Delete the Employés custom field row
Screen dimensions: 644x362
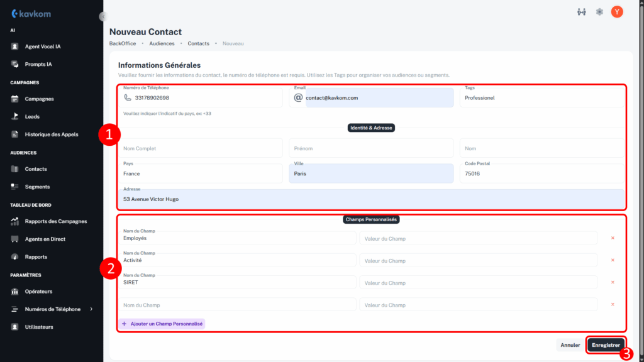click(613, 238)
